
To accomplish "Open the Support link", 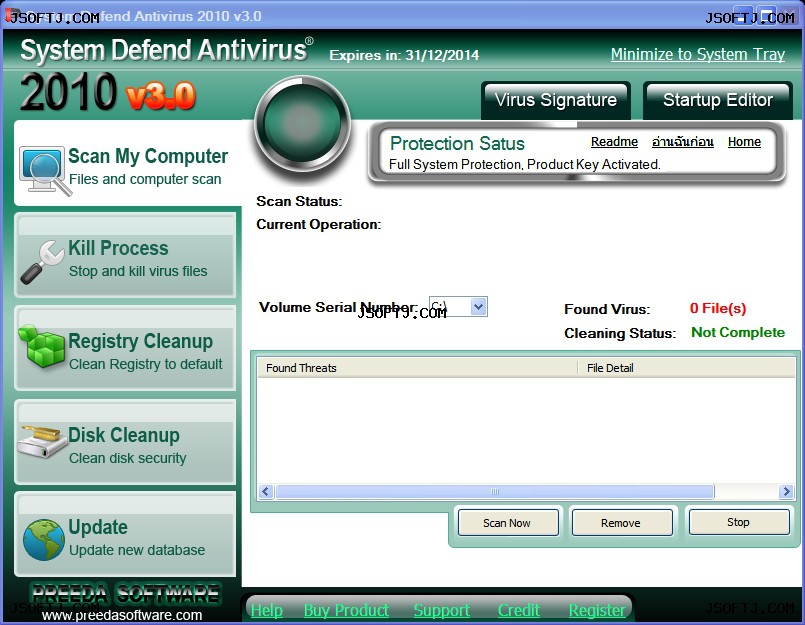I will (442, 610).
